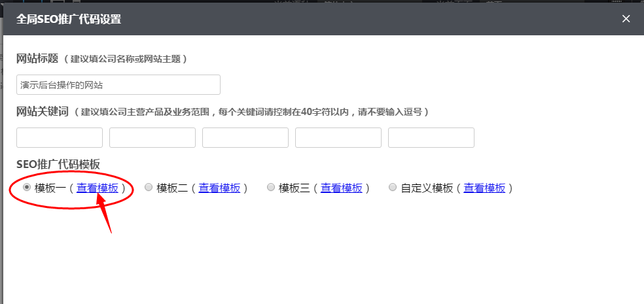Open 查看模板 link for 模板二
The width and height of the screenshot is (644, 304).
coord(219,188)
